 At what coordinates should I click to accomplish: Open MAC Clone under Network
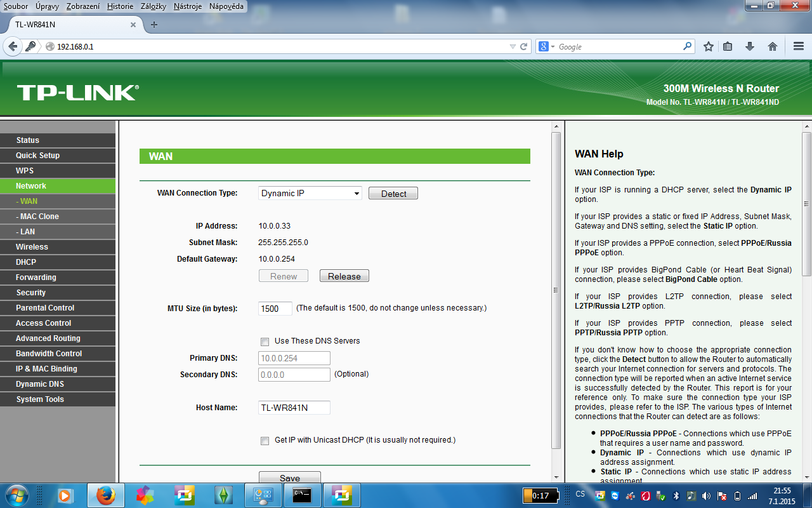pos(58,217)
